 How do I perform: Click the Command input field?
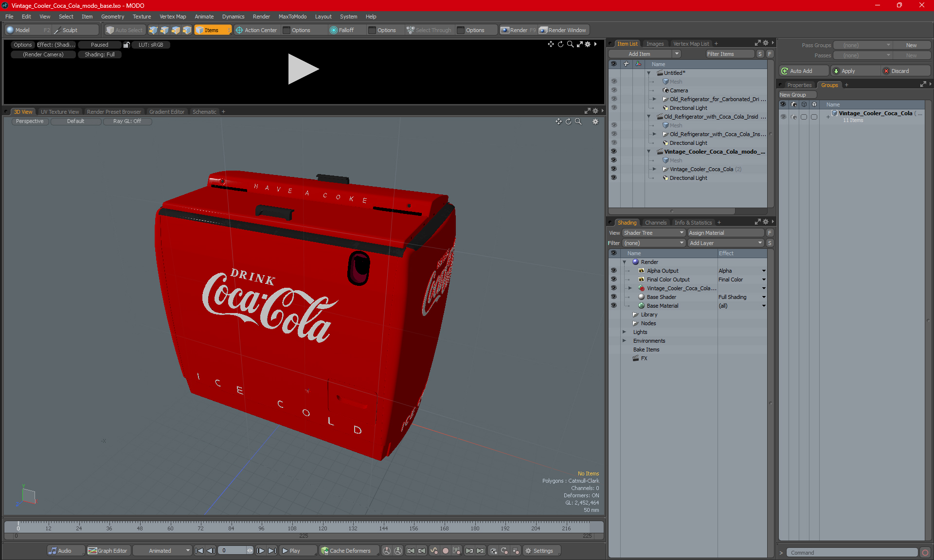coord(853,553)
